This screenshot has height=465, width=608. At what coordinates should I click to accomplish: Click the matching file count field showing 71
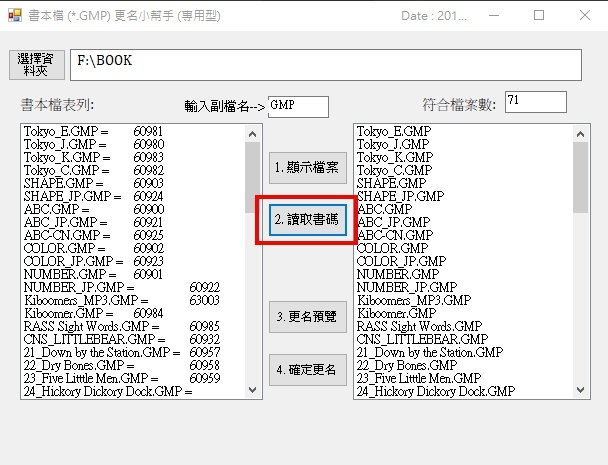pos(535,102)
